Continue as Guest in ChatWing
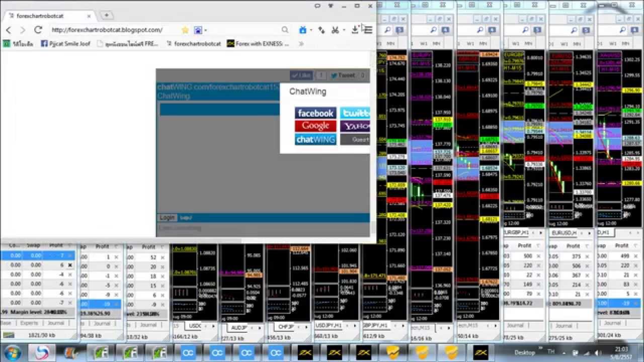Viewport: 644px width, 362px height. 355,139
